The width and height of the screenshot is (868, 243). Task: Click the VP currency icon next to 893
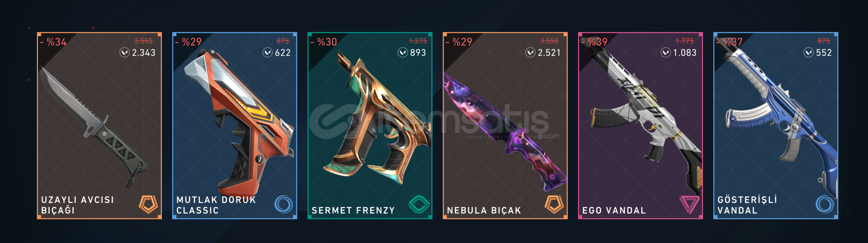coord(402,53)
